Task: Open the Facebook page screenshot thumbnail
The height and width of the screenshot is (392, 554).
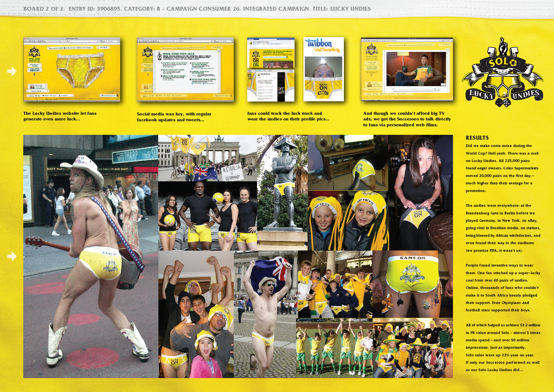Action: pos(271,53)
